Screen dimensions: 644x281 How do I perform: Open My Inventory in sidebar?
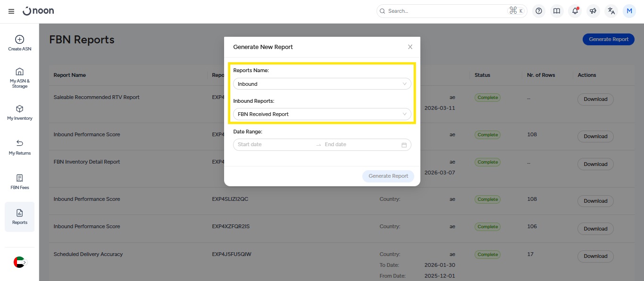[20, 113]
